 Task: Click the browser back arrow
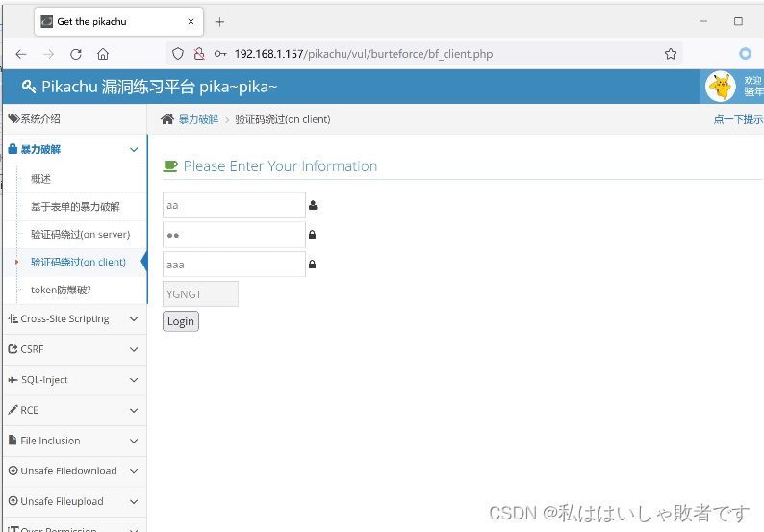[x=21, y=54]
